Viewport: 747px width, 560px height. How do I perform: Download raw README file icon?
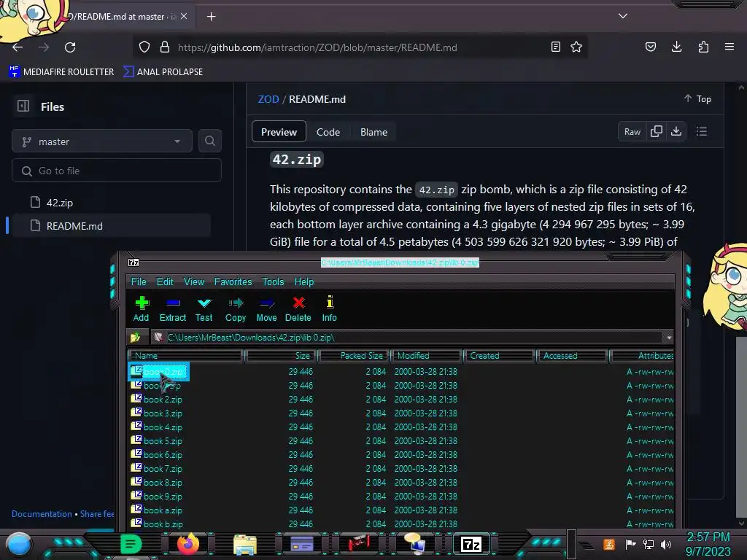pyautogui.click(x=676, y=131)
